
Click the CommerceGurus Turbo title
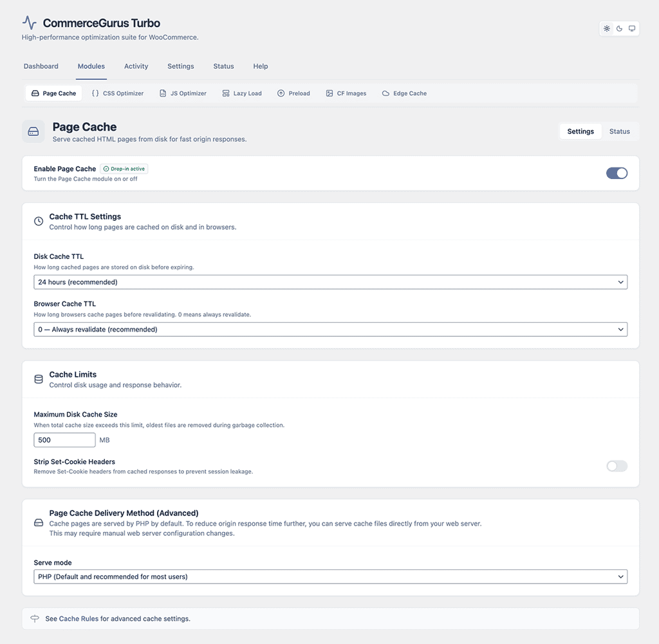[x=101, y=23]
